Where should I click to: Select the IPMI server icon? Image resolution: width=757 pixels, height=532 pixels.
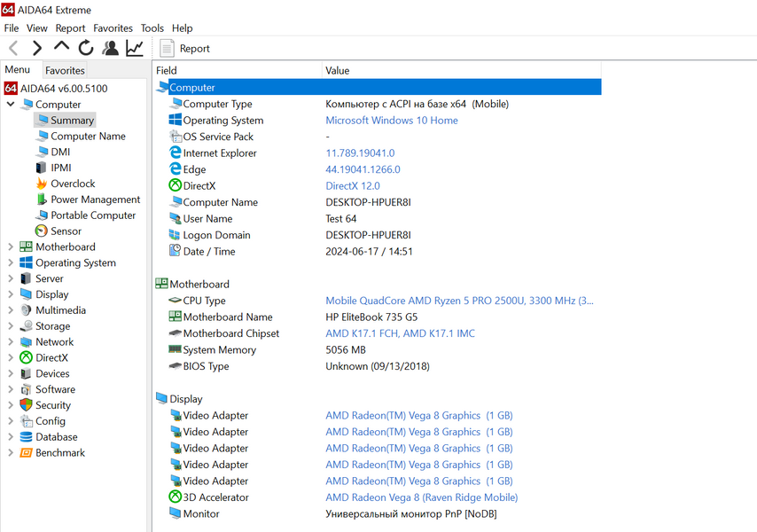(x=42, y=168)
